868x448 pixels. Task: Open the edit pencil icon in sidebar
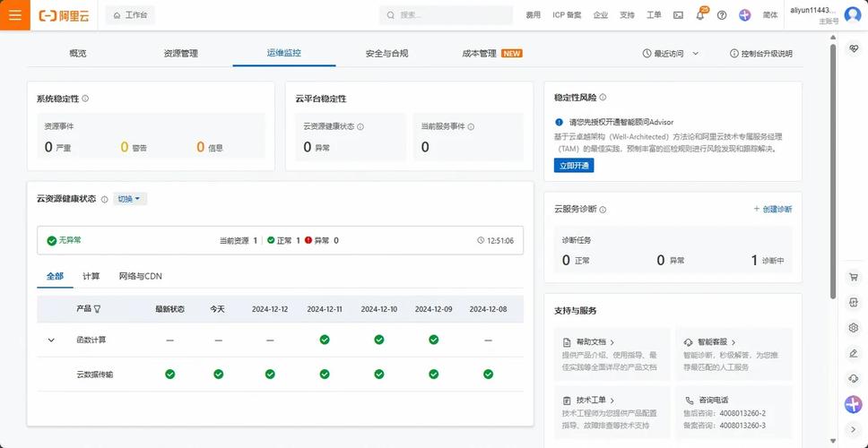[853, 353]
